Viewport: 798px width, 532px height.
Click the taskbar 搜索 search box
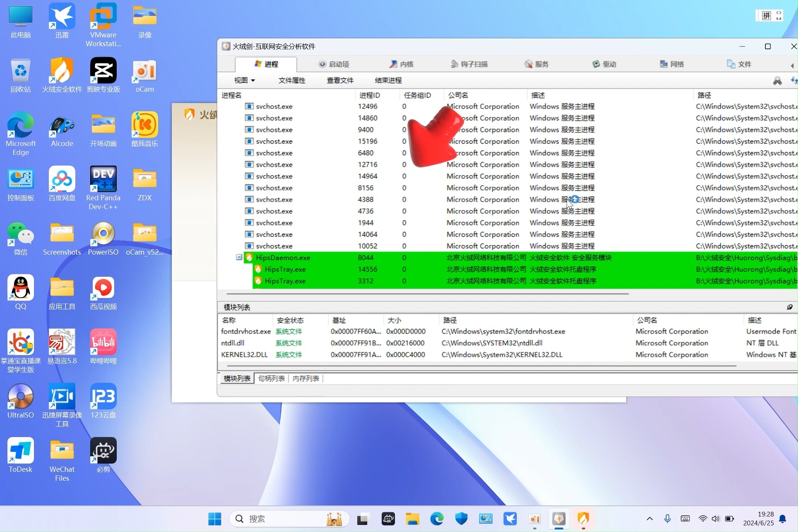(289, 519)
